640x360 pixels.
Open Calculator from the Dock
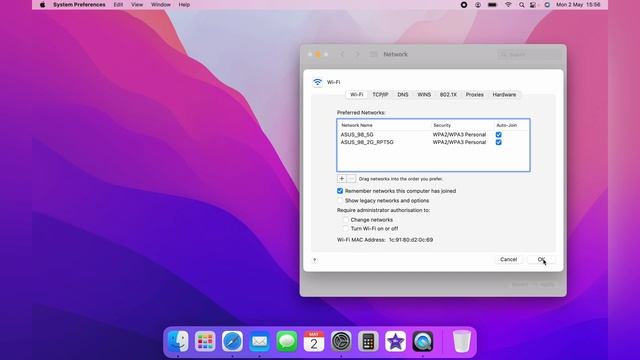click(368, 341)
